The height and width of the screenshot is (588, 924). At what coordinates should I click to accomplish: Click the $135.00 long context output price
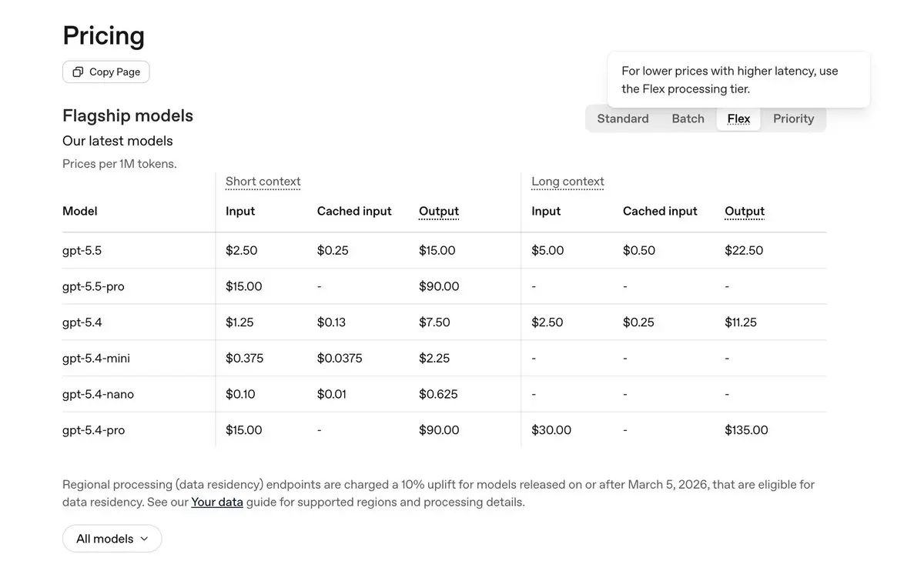click(746, 430)
